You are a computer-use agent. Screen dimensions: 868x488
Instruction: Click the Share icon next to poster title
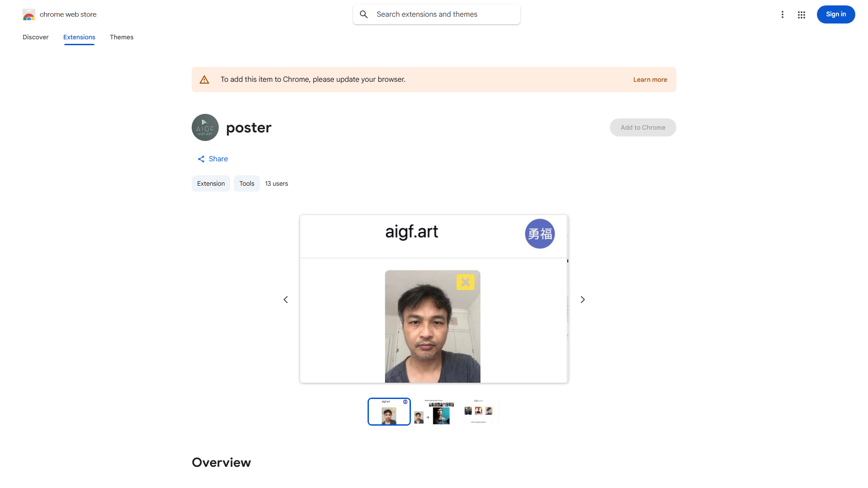[x=202, y=159]
